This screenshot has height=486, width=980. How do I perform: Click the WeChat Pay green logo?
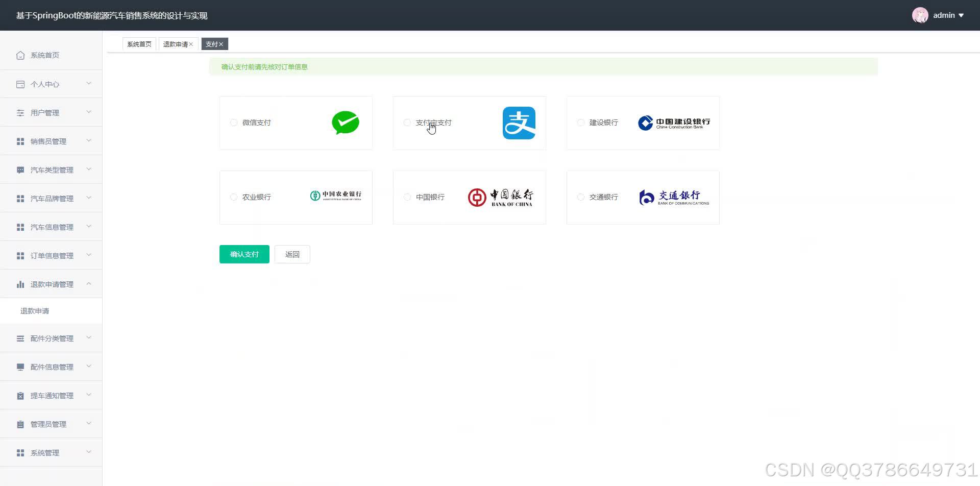click(346, 123)
